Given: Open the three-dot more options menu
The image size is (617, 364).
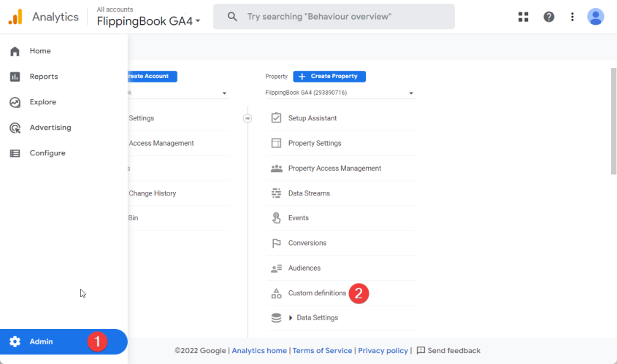Looking at the screenshot, I should coord(572,17).
